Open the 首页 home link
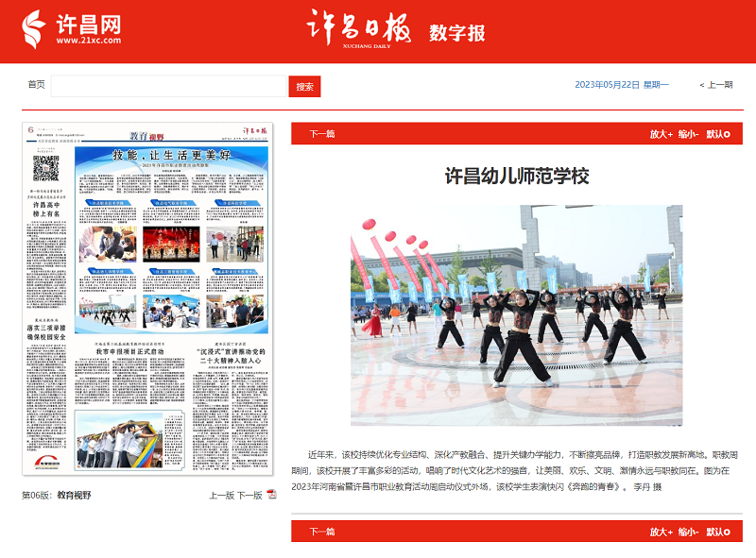Viewport: 756px width, 558px height. click(x=36, y=85)
